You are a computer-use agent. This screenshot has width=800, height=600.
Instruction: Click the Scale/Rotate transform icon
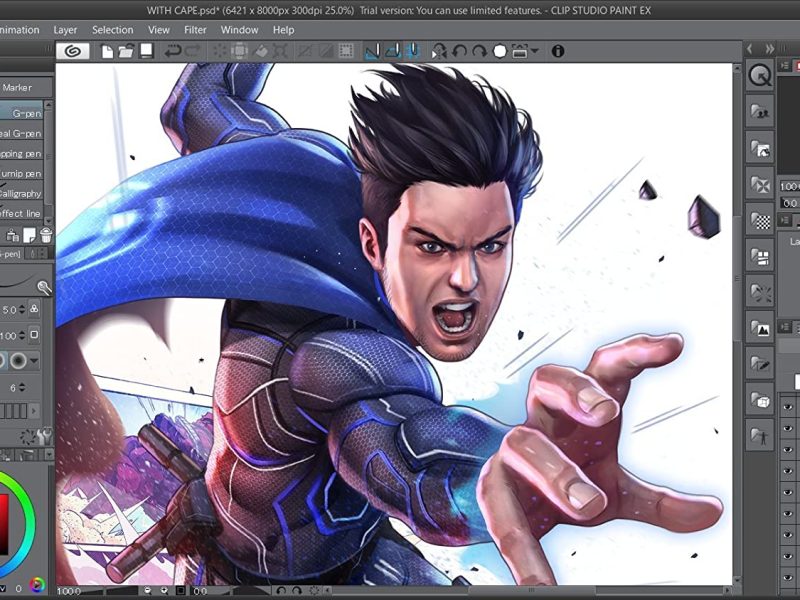[280, 51]
